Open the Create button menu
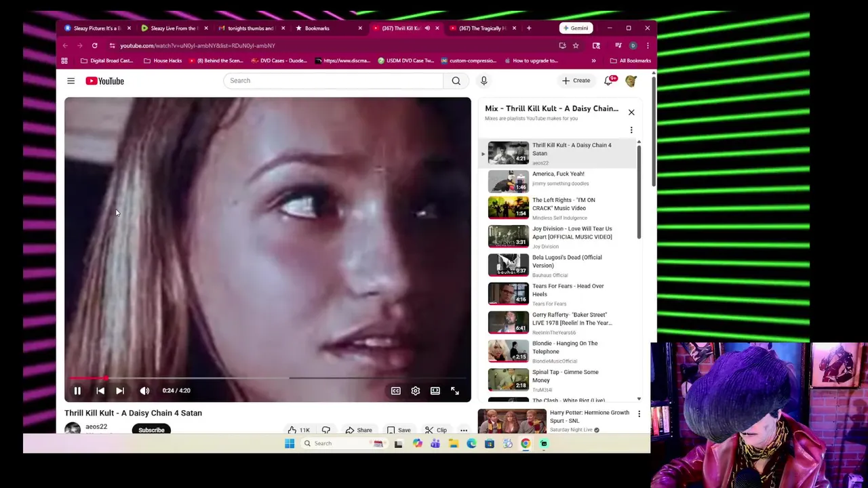 tap(576, 81)
